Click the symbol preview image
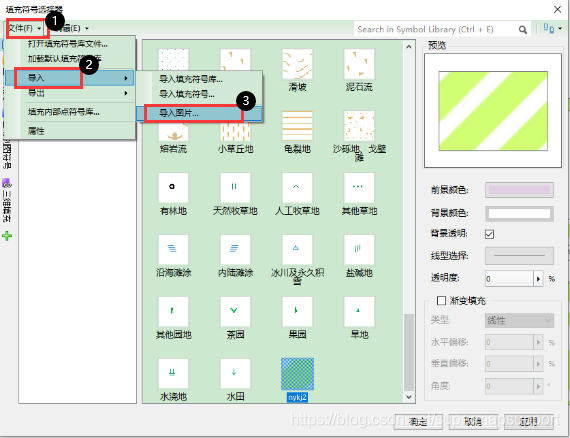Image resolution: width=570 pixels, height=438 pixels. 493,111
